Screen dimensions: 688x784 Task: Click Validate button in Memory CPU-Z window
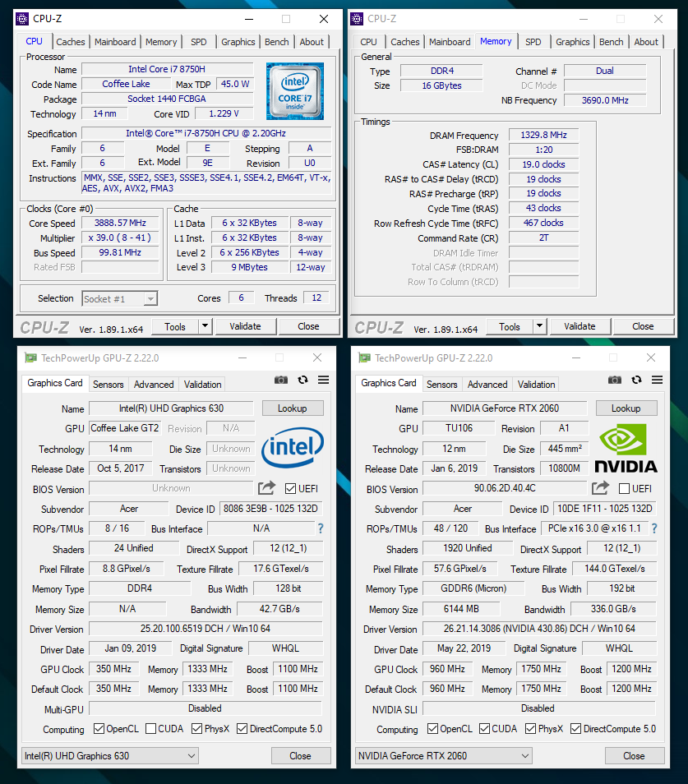579,326
